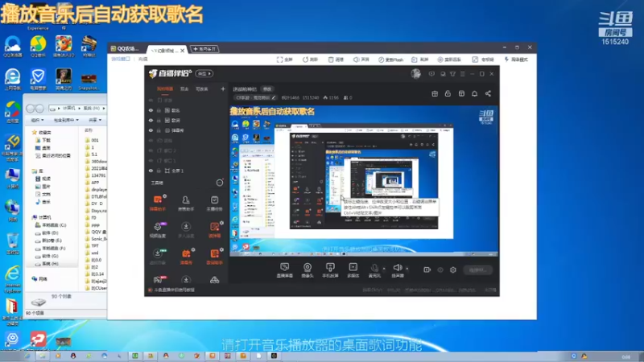Click the 手机投屏 phone casting icon
Image resolution: width=644 pixels, height=362 pixels.
[330, 270]
